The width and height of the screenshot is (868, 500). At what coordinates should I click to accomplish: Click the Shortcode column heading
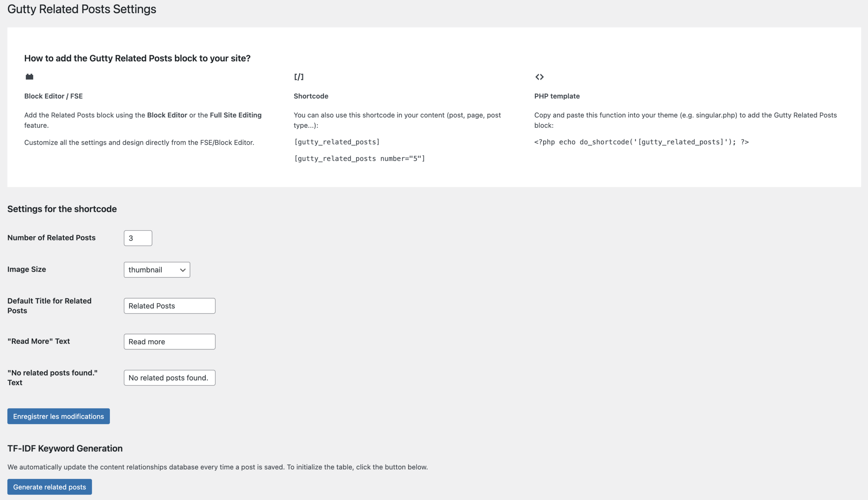pos(311,96)
